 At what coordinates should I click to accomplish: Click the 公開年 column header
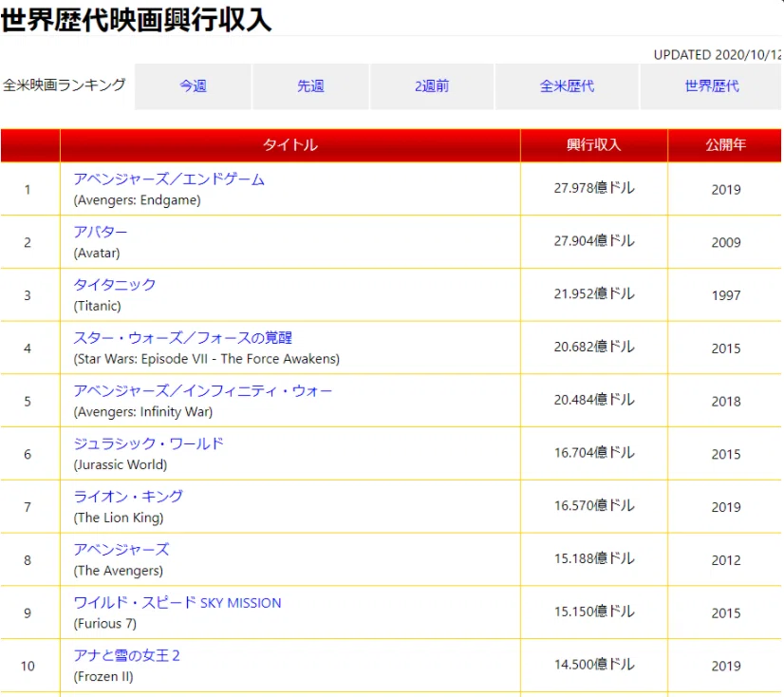725,145
